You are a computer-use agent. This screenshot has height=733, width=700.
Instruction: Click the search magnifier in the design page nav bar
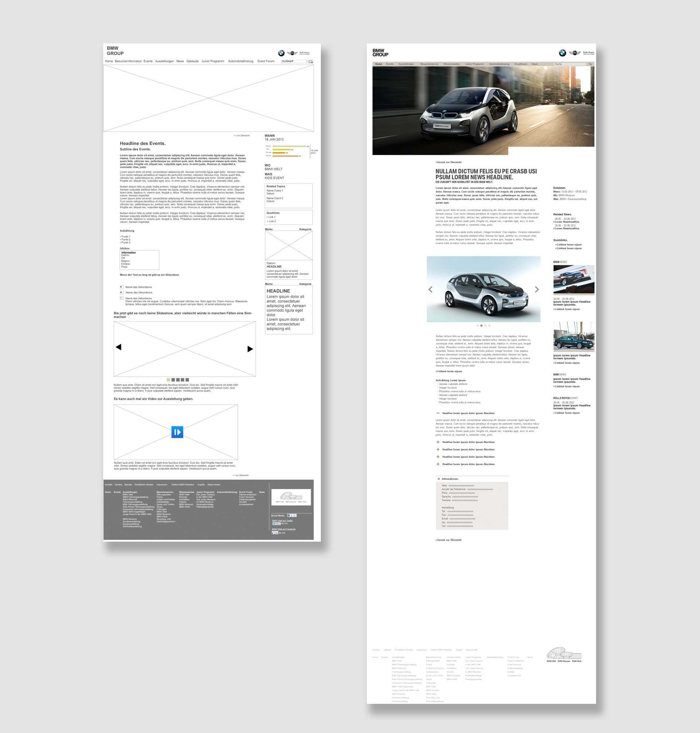pos(590,64)
